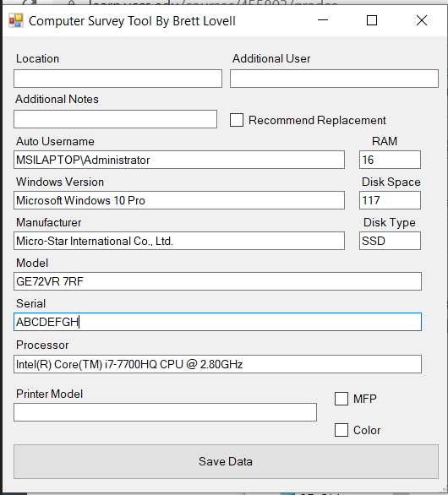Click the Manufacturer label

[49, 222]
